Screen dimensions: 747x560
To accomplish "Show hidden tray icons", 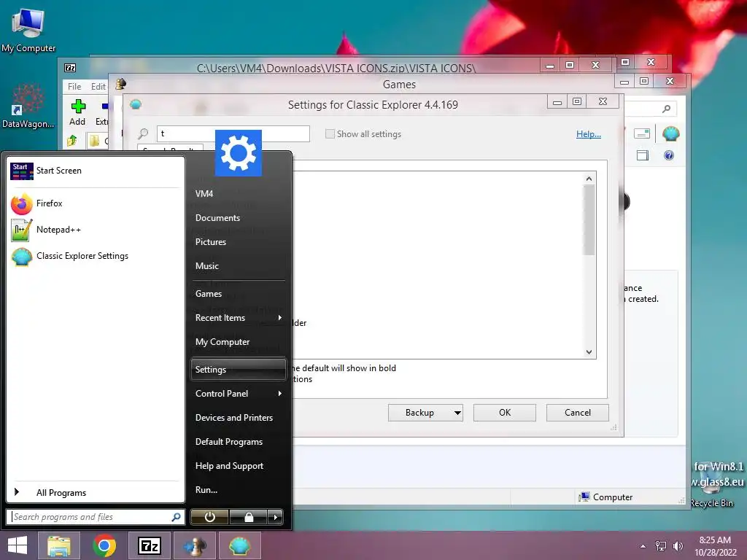I will tap(643, 546).
